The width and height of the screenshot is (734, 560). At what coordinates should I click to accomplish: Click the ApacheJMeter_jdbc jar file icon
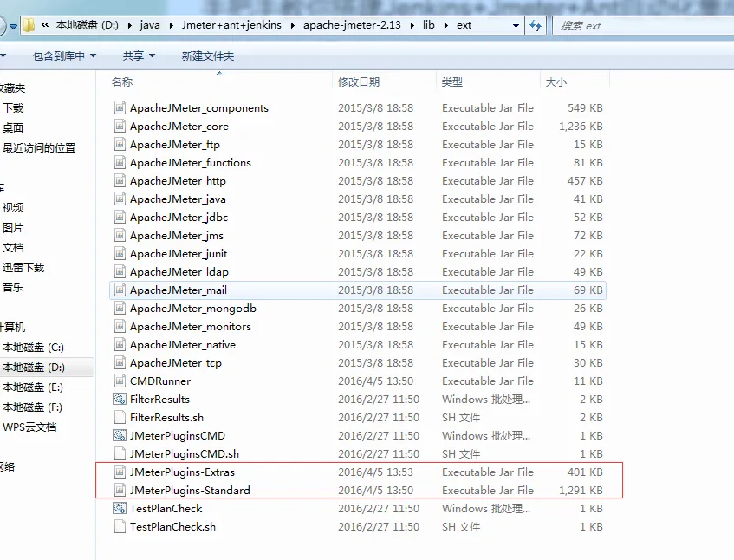point(120,218)
